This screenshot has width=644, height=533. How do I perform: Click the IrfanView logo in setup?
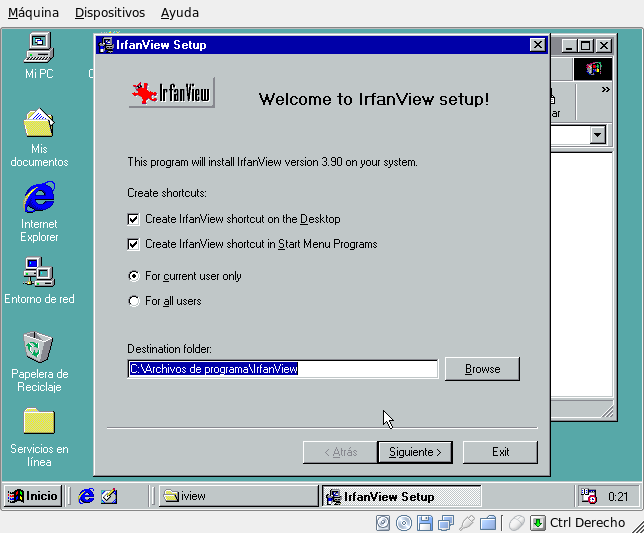[171, 93]
